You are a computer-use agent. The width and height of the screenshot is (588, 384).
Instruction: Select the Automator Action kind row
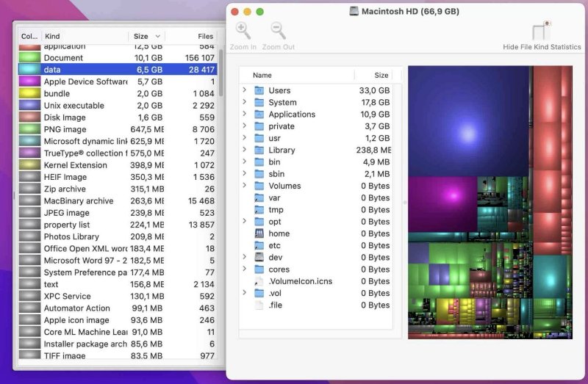click(x=118, y=308)
